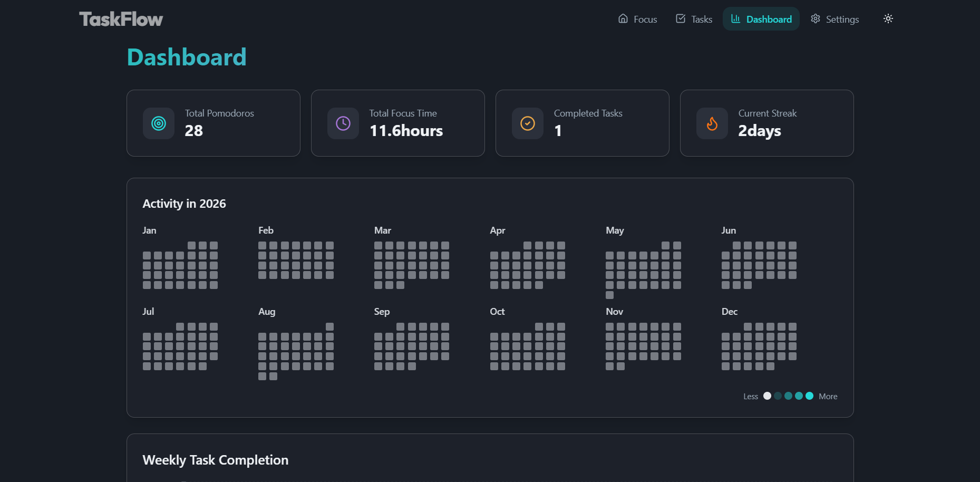This screenshot has width=980, height=482.
Task: Click the Apr month label
Action: (497, 230)
